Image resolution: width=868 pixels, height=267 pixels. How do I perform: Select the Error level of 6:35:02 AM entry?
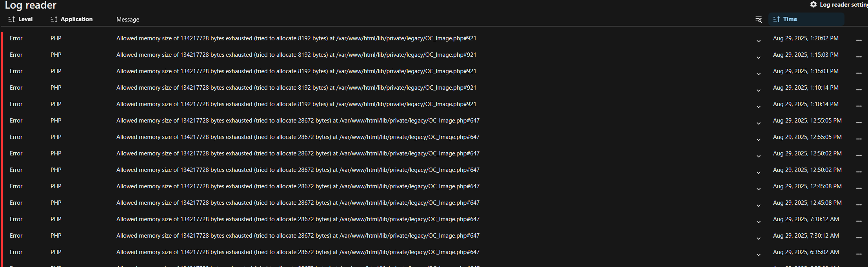point(16,252)
